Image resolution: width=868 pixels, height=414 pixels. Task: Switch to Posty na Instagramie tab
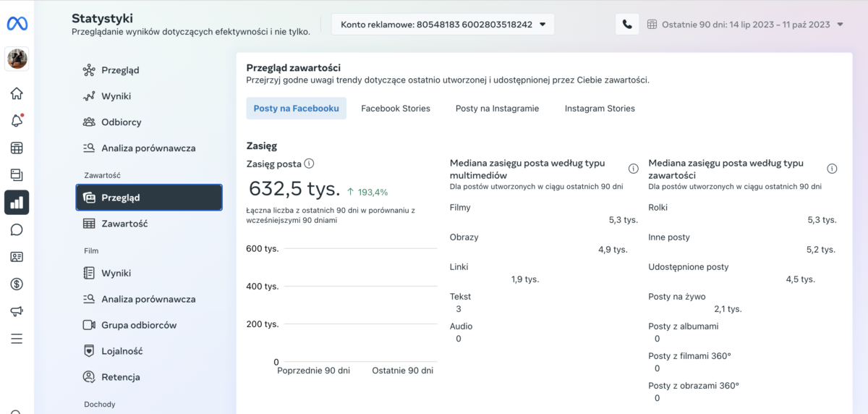tap(497, 109)
